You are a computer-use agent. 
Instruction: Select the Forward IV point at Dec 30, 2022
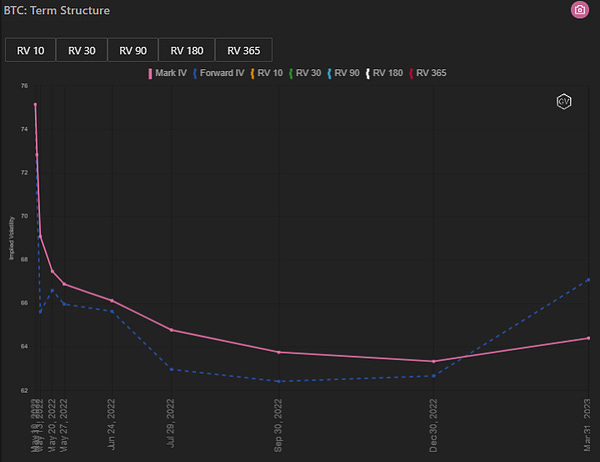(x=434, y=376)
